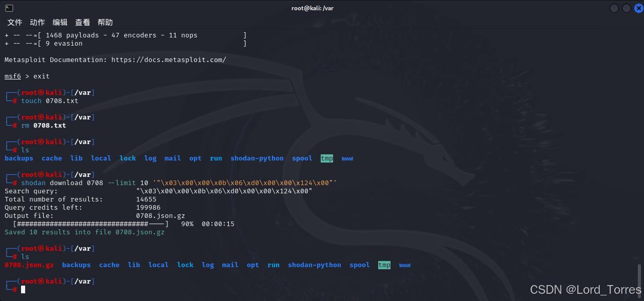Screen dimensions: 644x301
Task: Open the 文件 menu
Action: [x=14, y=22]
